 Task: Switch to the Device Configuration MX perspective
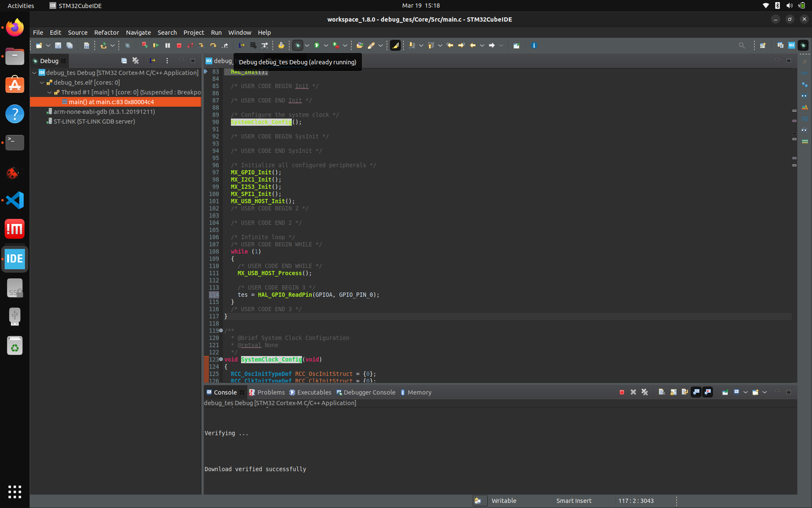pyautogui.click(x=792, y=45)
